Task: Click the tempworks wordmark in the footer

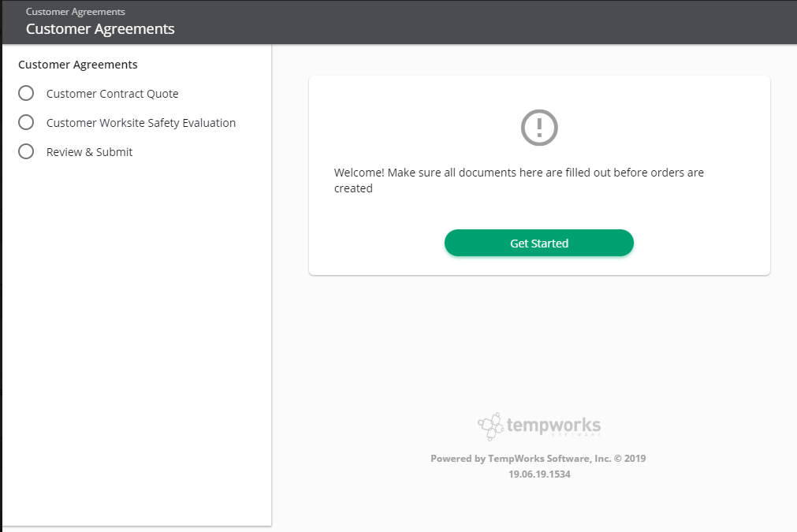Action: 553,426
